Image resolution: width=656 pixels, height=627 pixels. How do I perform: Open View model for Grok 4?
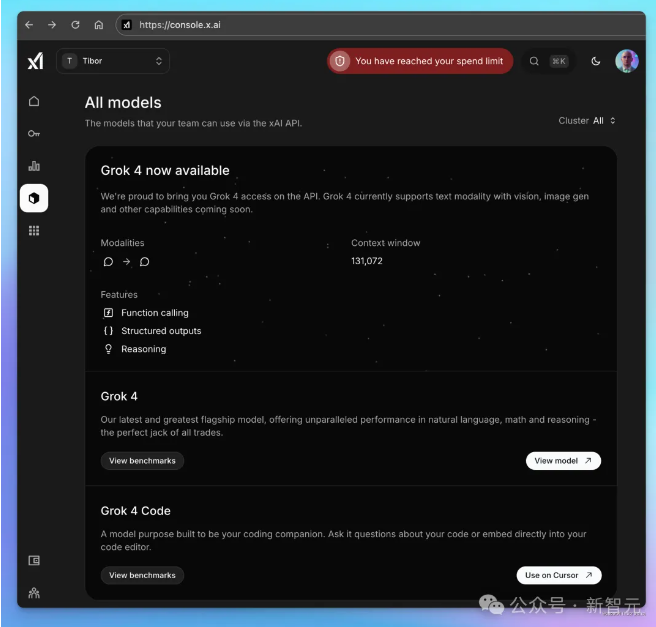click(563, 461)
